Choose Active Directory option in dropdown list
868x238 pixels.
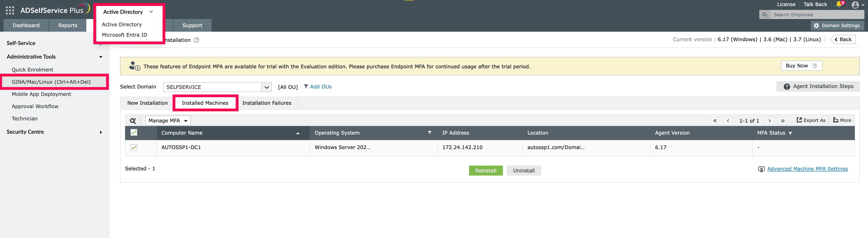coord(122,24)
